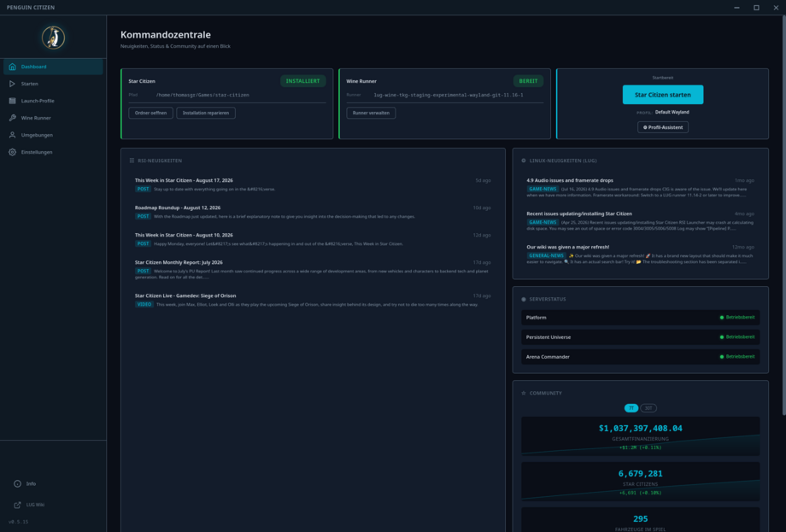Open 4.9 Audio issues and framerate drops news
The image size is (786, 532).
coord(640,187)
